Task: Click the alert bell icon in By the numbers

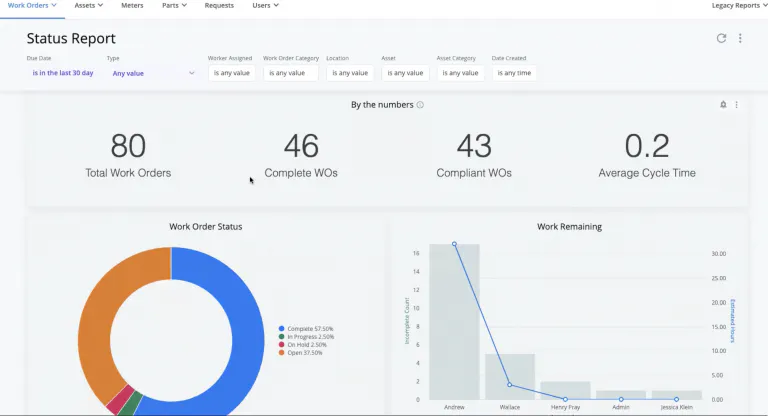Action: tap(723, 105)
